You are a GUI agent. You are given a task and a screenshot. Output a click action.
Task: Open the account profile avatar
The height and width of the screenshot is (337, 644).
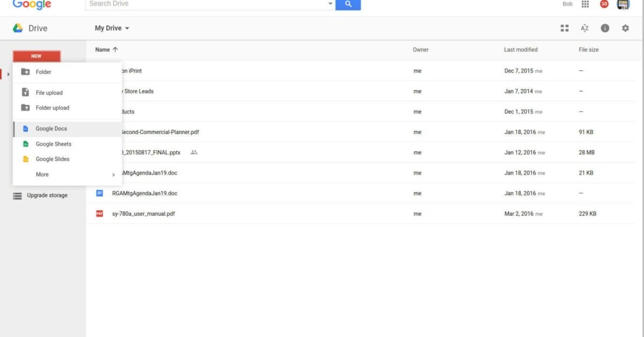pos(623,4)
